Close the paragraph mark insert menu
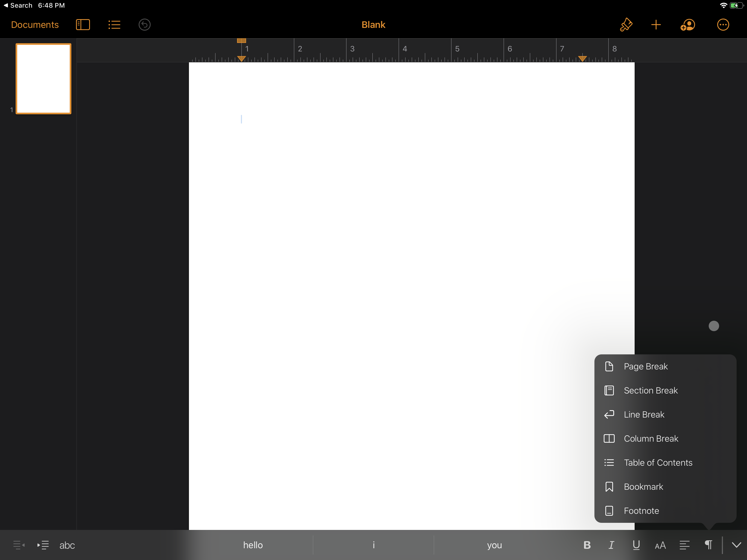The width and height of the screenshot is (747, 560). tap(708, 545)
